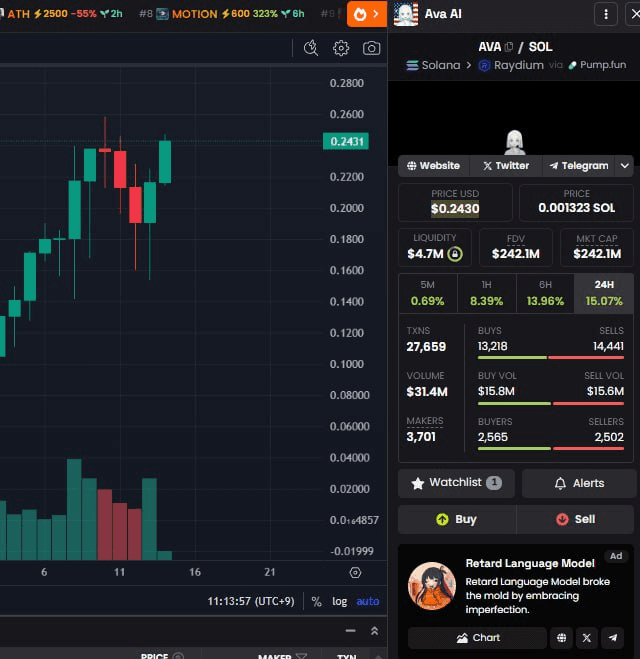The height and width of the screenshot is (659, 640).
Task: Click the liquidity lock icon
Action: (x=455, y=254)
